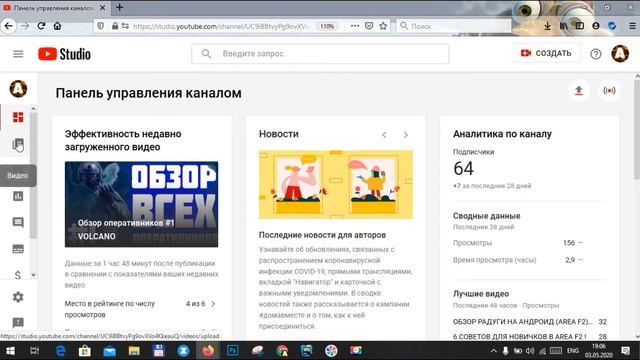Open the Firefox library icon
The height and width of the screenshot is (360, 640).
pyautogui.click(x=564, y=26)
